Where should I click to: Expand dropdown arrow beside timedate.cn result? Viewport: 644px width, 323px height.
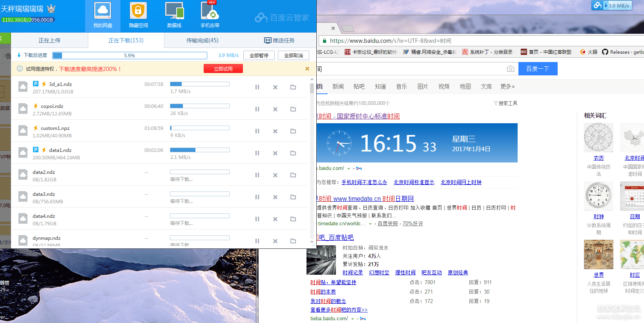coord(370,224)
